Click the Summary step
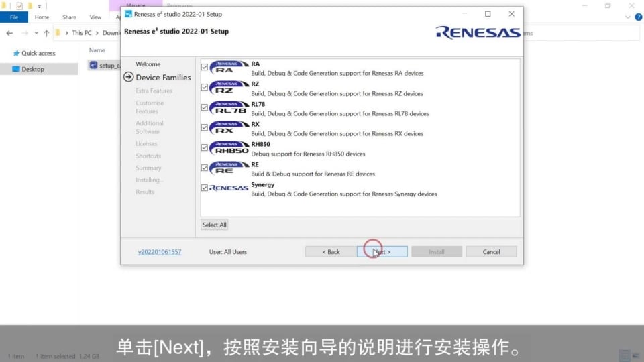The height and width of the screenshot is (362, 644). click(x=148, y=168)
